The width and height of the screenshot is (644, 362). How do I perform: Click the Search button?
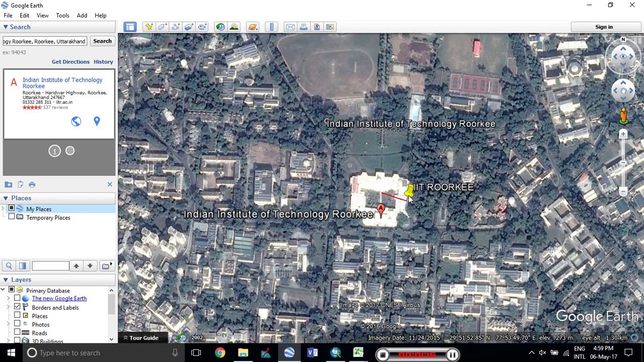point(102,41)
